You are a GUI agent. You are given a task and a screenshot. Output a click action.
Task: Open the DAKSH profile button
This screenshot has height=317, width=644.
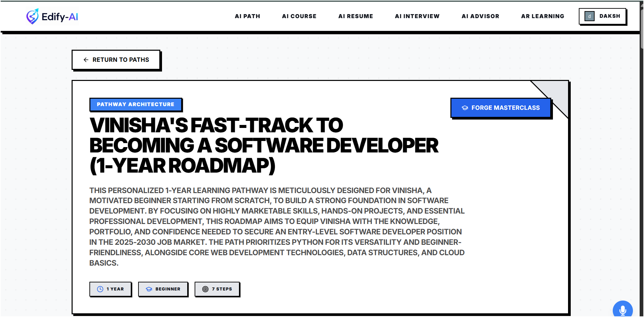pyautogui.click(x=602, y=16)
